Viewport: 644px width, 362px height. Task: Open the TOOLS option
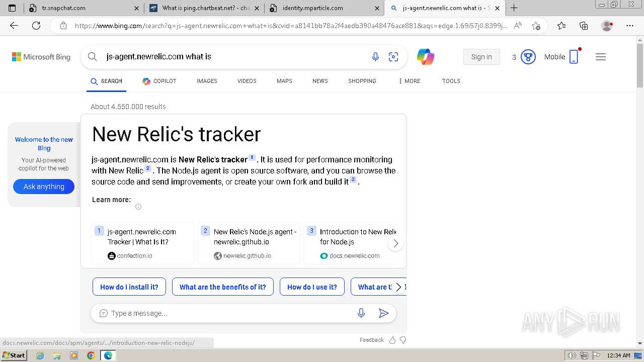click(x=451, y=81)
